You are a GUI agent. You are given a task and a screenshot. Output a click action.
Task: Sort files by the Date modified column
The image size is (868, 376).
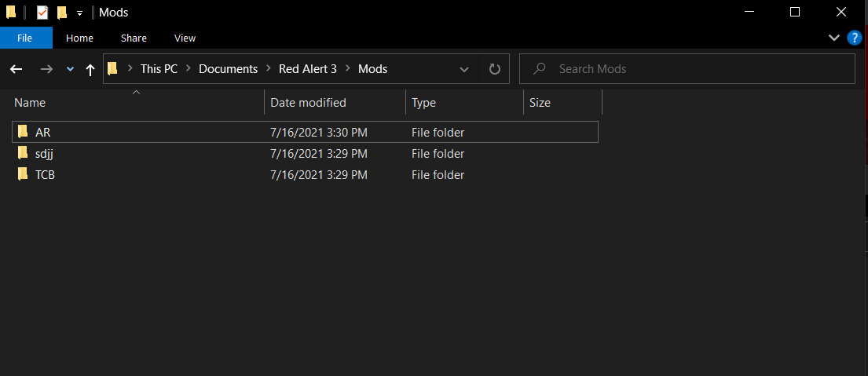(308, 103)
